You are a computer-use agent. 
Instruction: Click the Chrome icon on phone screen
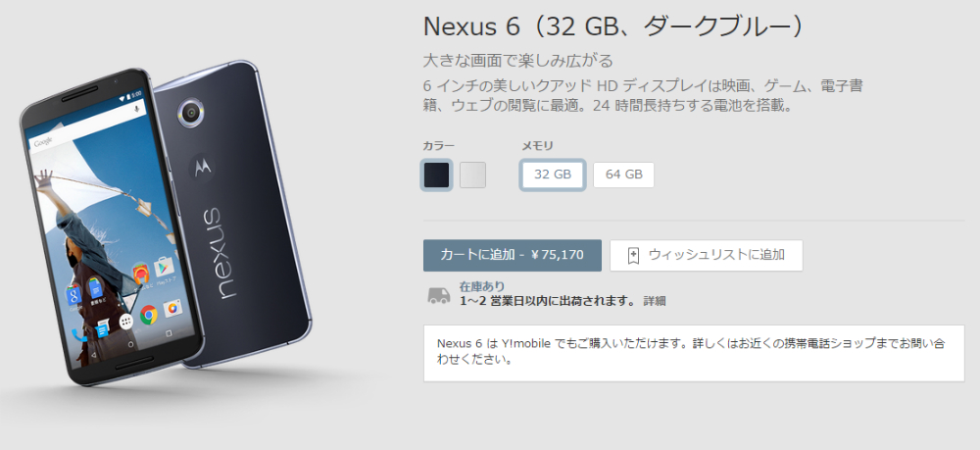click(x=149, y=314)
